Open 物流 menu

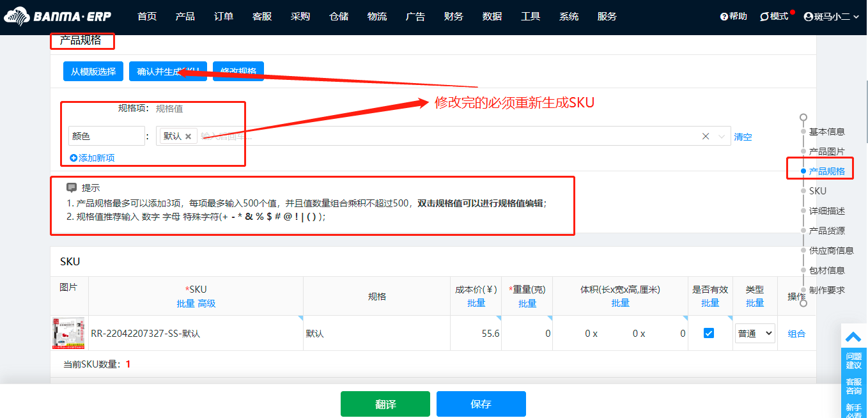(377, 17)
